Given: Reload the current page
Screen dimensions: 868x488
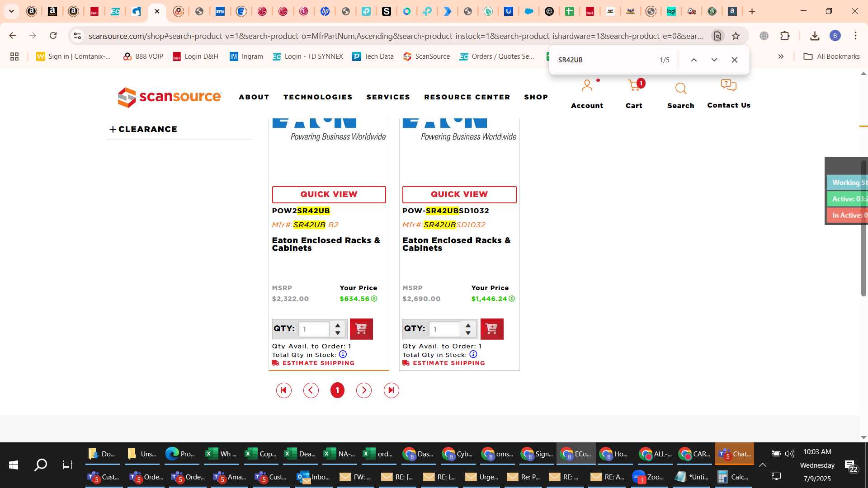Looking at the screenshot, I should coord(53,36).
